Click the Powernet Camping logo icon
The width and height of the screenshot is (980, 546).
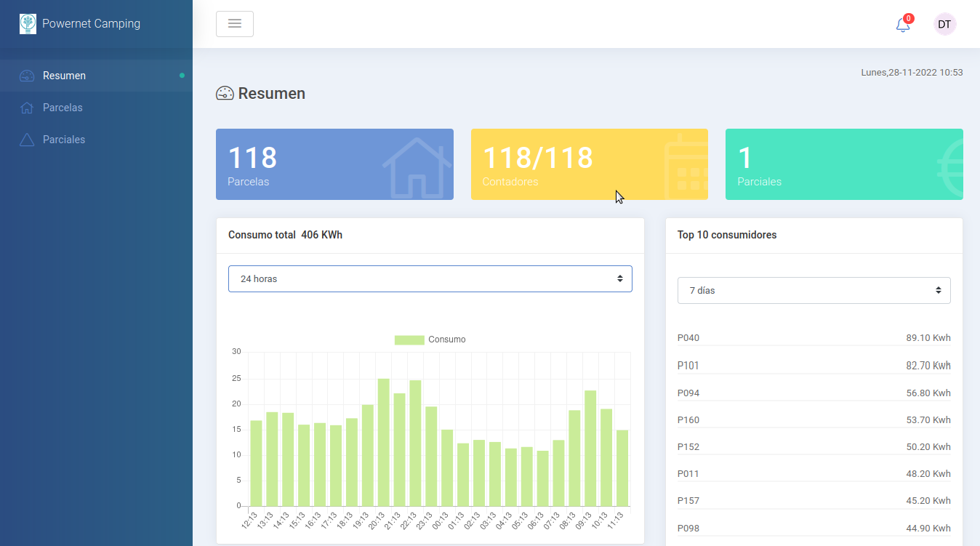point(28,24)
